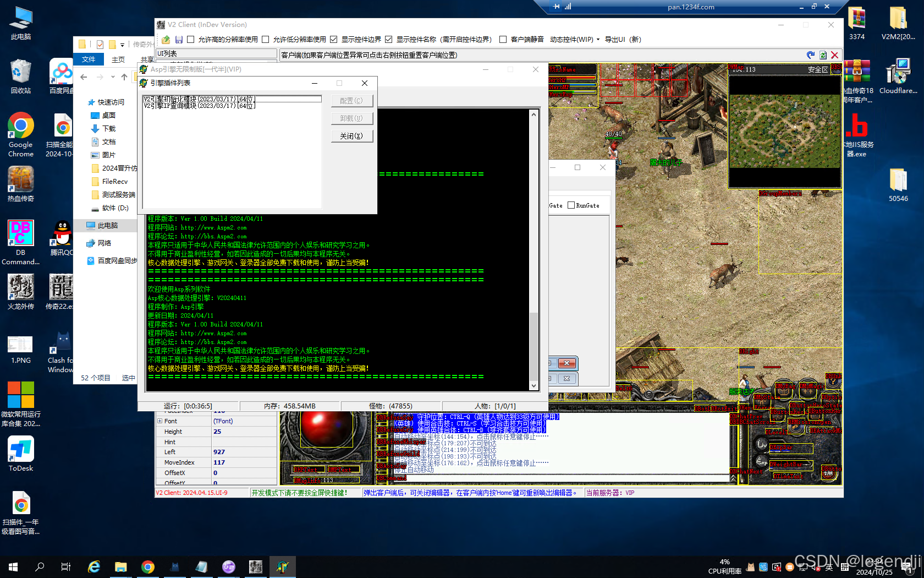
Task: Click the quick access toolbar dropdown arrow in File Explorer
Action: pyautogui.click(x=122, y=45)
